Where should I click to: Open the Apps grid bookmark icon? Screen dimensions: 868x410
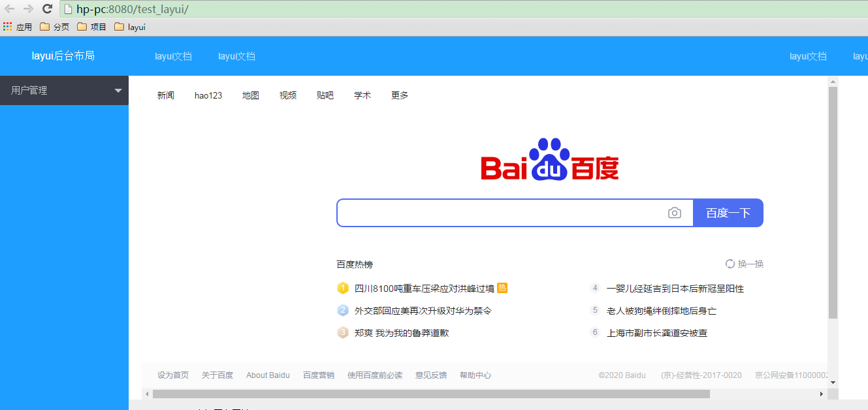point(7,27)
